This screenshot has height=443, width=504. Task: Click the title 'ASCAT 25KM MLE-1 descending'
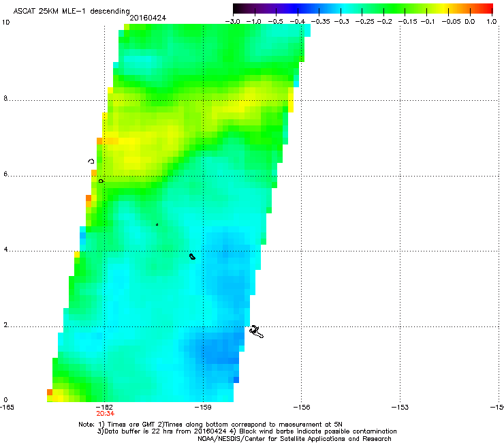(x=72, y=11)
